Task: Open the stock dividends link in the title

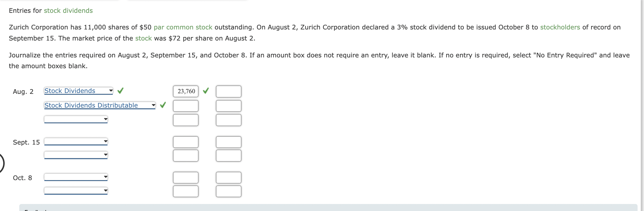Action: click(x=68, y=10)
